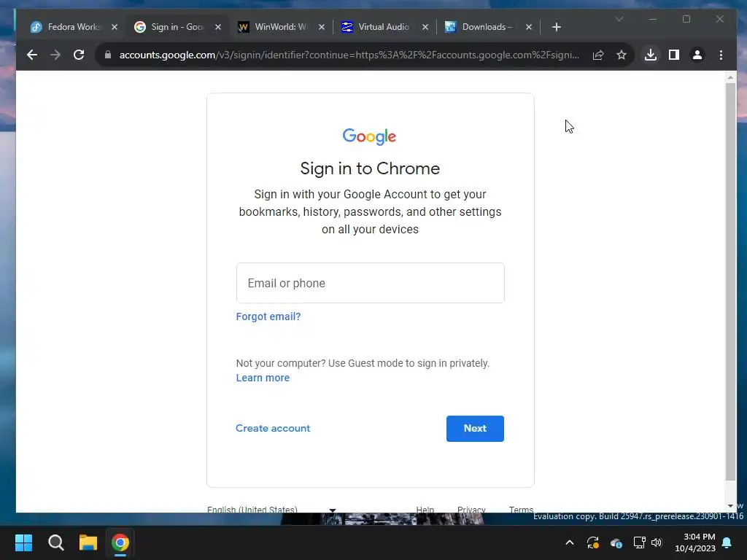Viewport: 747px width, 560px height.
Task: Focus the Email or phone field
Action: pos(370,283)
